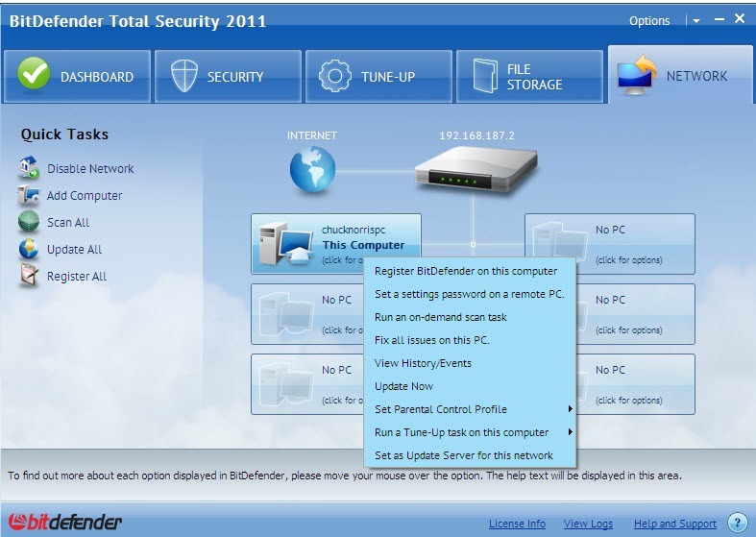The height and width of the screenshot is (537, 756).
Task: Open the View Logs link
Action: tap(588, 524)
